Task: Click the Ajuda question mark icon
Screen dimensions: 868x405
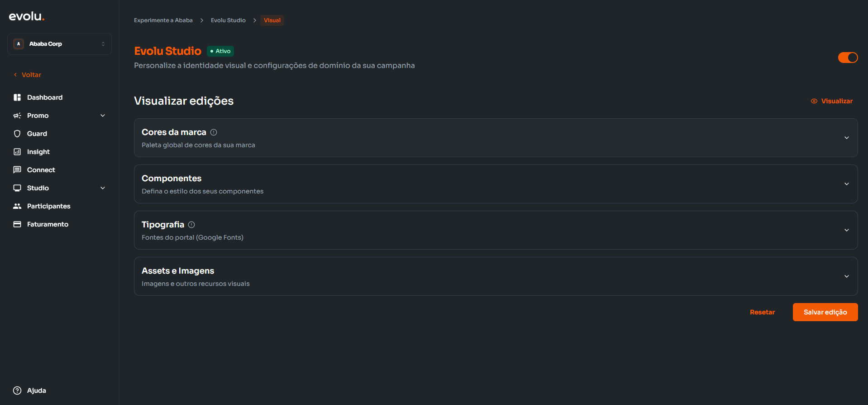Action: [17, 391]
